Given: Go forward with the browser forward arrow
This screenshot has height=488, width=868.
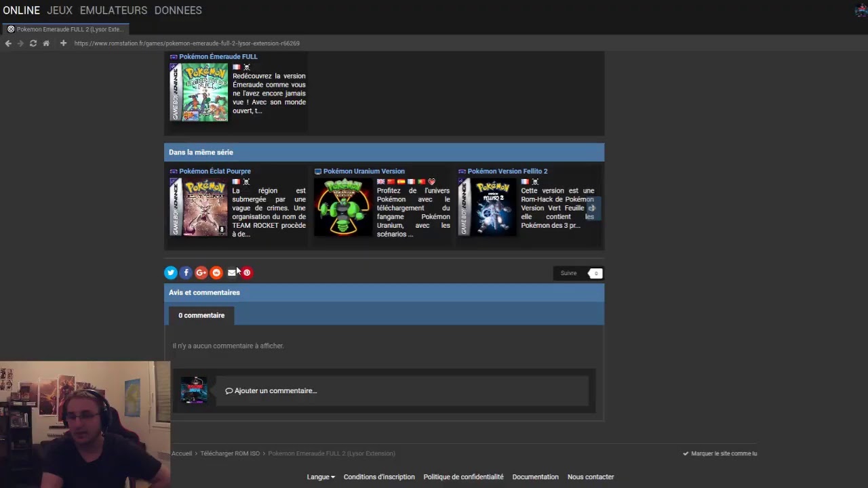Looking at the screenshot, I should click(x=20, y=43).
